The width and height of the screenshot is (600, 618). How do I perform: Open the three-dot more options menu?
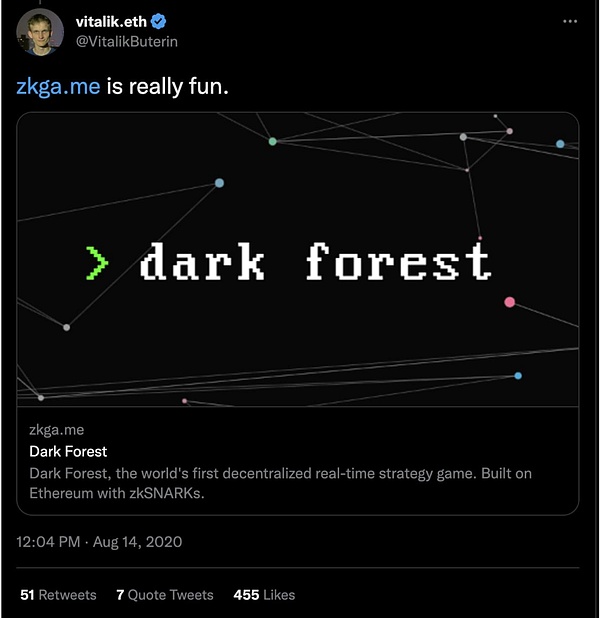[x=569, y=20]
